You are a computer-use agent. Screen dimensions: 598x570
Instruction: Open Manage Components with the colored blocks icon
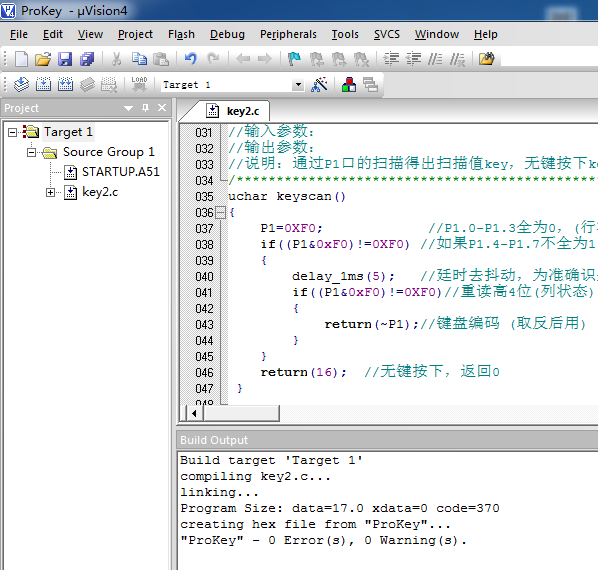click(x=349, y=84)
